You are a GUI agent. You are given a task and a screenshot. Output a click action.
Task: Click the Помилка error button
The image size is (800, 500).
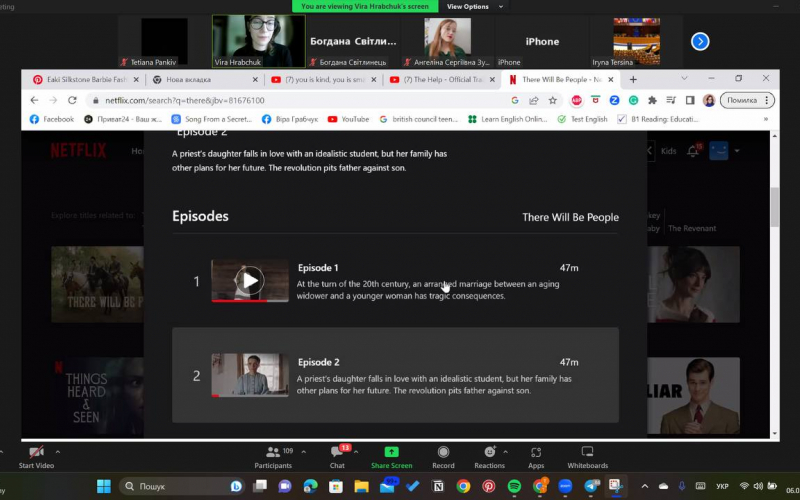pos(747,101)
